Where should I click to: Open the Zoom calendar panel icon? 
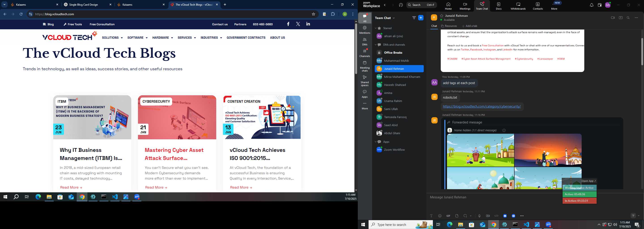point(600,5)
